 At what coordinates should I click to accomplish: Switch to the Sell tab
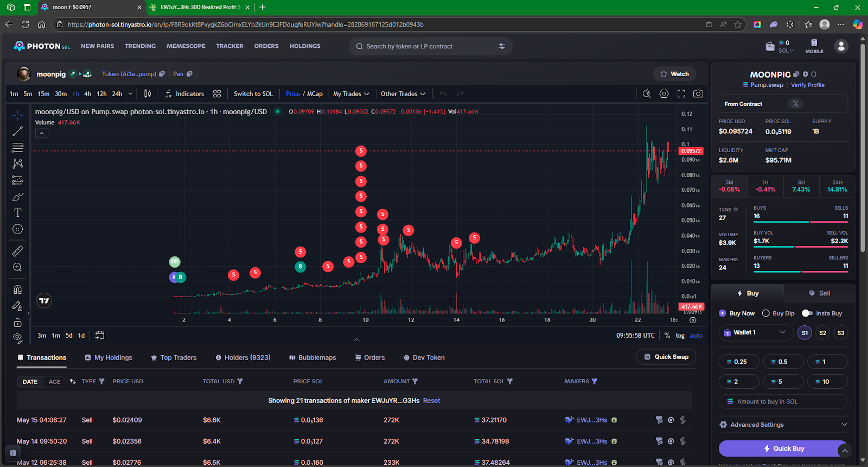coord(819,293)
